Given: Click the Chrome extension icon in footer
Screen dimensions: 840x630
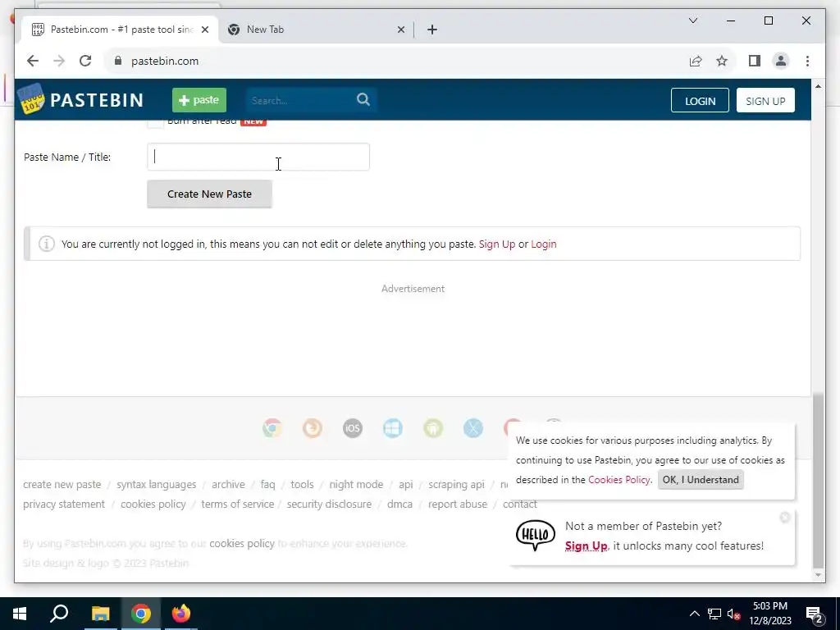Looking at the screenshot, I should pyautogui.click(x=272, y=428).
